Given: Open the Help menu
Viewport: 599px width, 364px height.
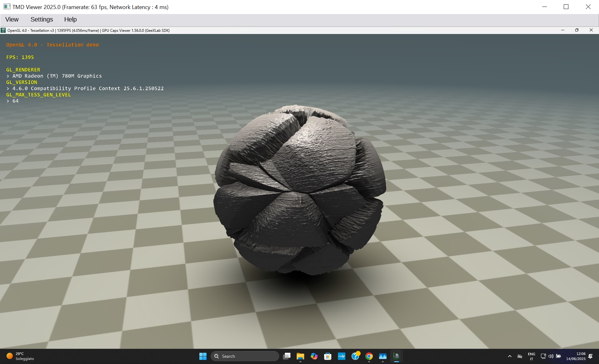Looking at the screenshot, I should coord(71,19).
